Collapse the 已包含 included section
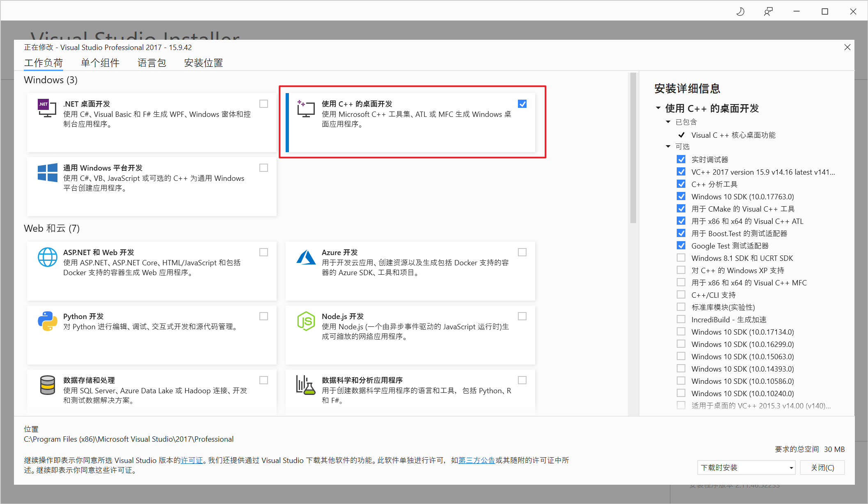 pos(668,122)
